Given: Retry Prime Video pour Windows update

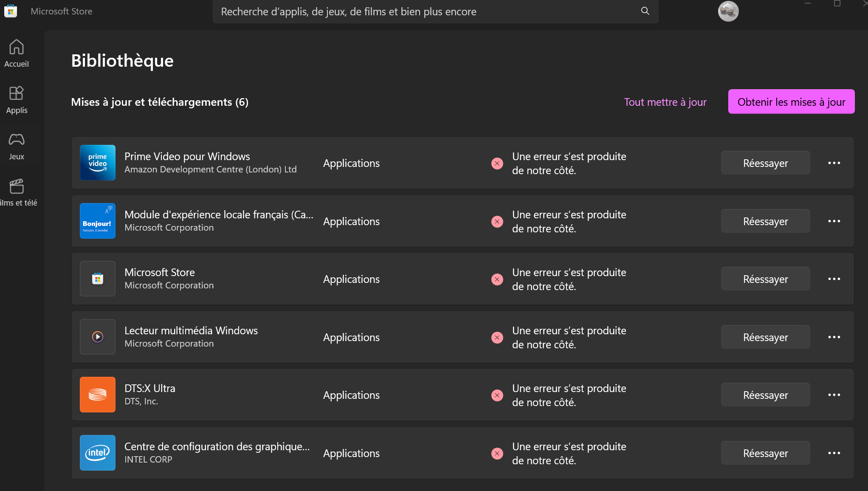Looking at the screenshot, I should point(765,163).
